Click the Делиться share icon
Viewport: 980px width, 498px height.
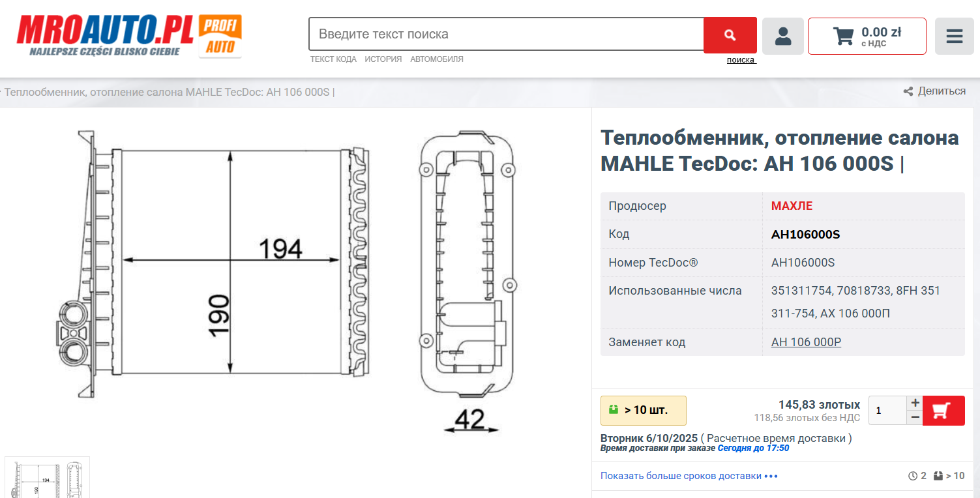pyautogui.click(x=908, y=91)
